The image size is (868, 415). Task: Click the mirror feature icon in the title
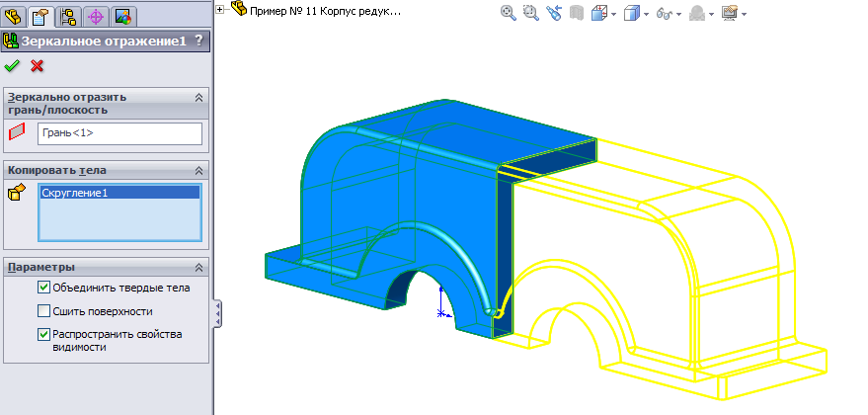click(x=11, y=41)
